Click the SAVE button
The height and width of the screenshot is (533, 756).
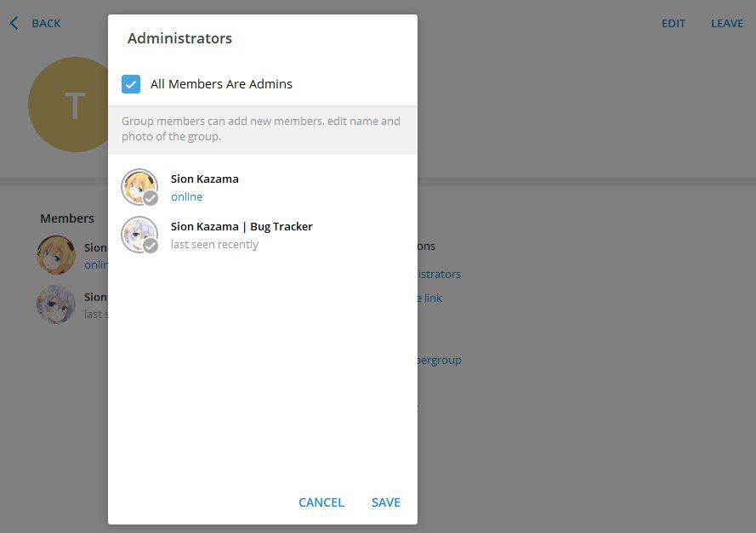pyautogui.click(x=385, y=502)
